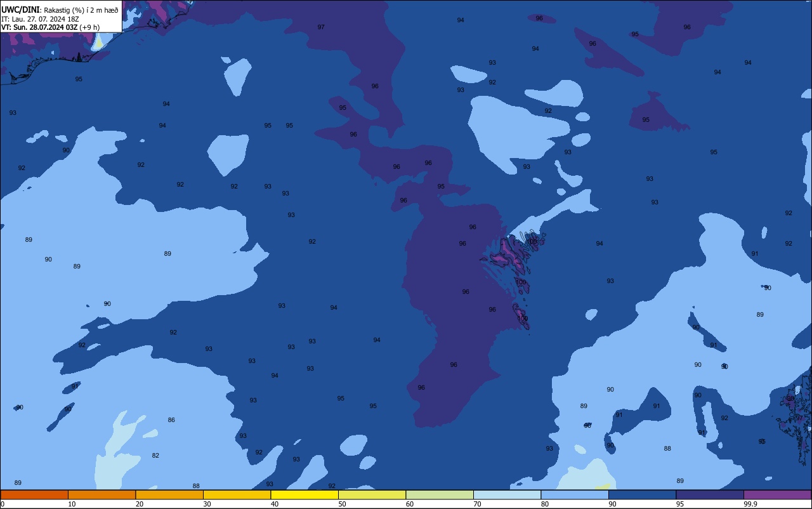Click the 'VT: Sun. 28.07.2024 03Z' line

pyautogui.click(x=39, y=27)
